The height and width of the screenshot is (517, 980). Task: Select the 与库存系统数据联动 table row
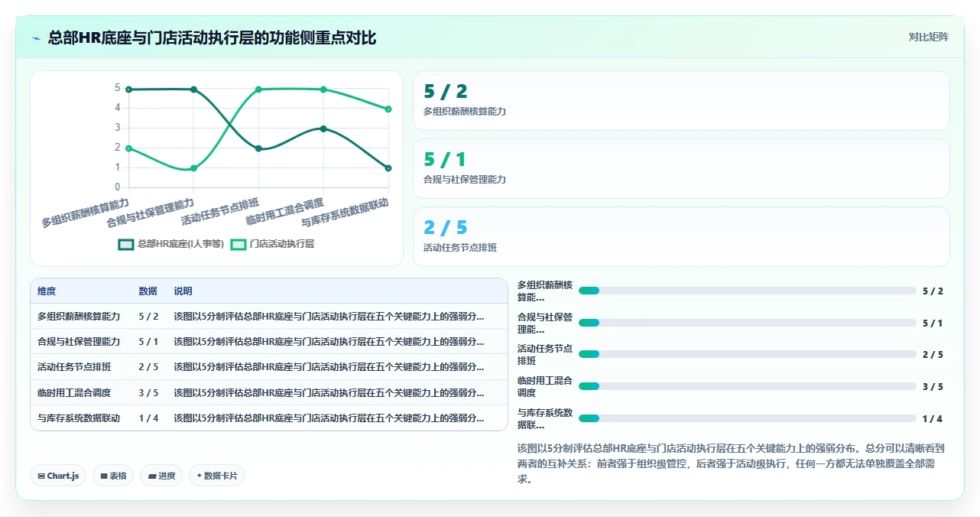tap(269, 418)
